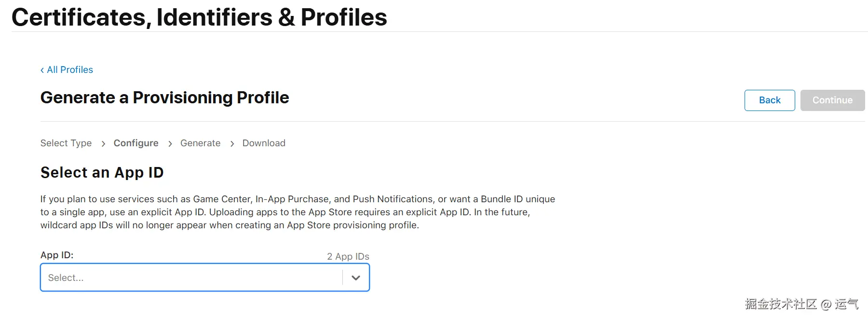Click the All Profiles back link

tap(69, 70)
